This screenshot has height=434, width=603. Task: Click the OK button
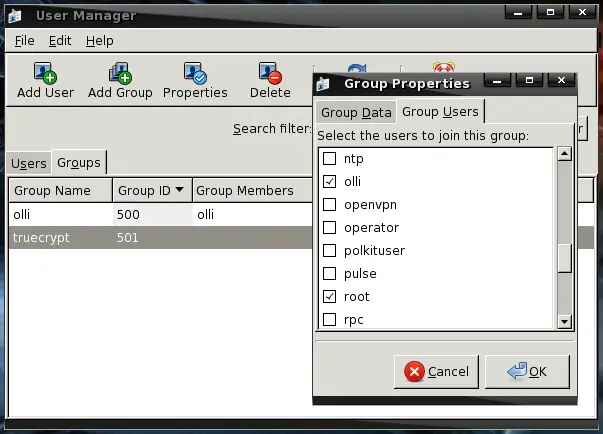[x=527, y=372]
